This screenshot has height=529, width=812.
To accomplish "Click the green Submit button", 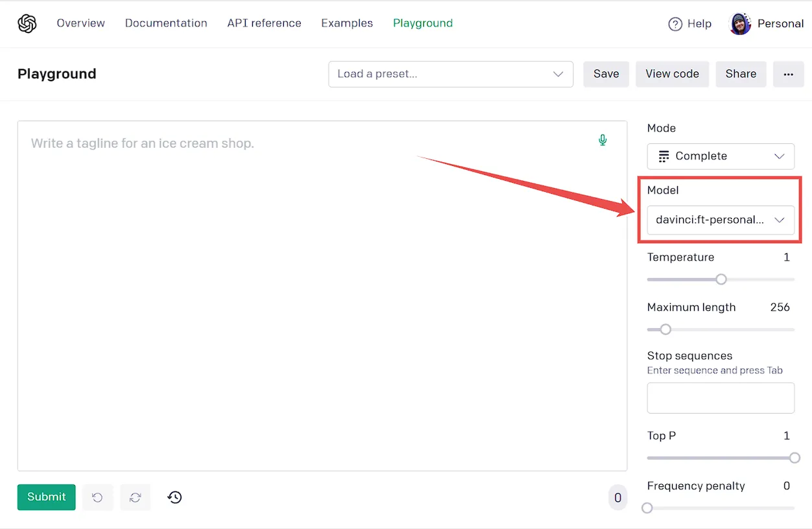I will click(47, 497).
